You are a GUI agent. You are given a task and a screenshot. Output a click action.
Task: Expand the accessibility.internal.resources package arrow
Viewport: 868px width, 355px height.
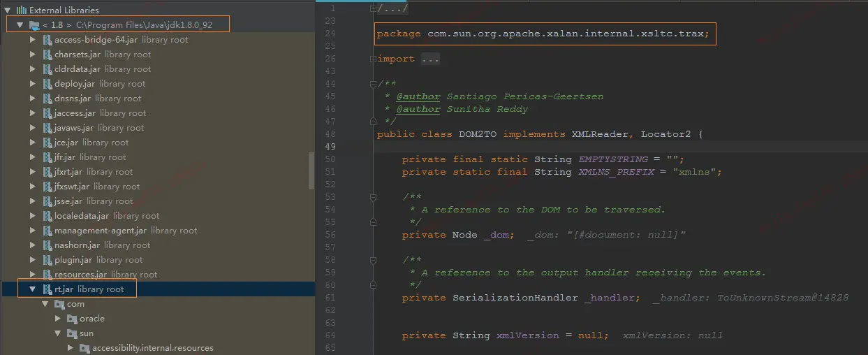(x=71, y=348)
